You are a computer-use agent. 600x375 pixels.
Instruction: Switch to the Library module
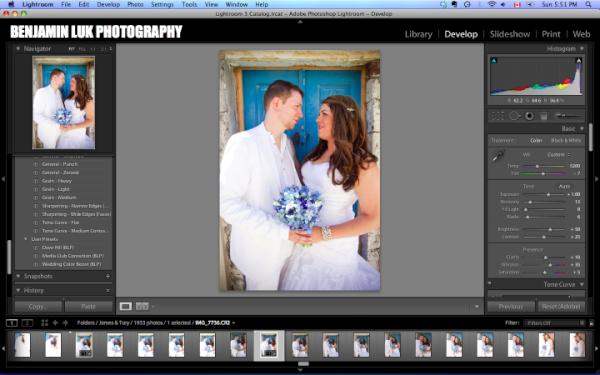click(x=418, y=34)
